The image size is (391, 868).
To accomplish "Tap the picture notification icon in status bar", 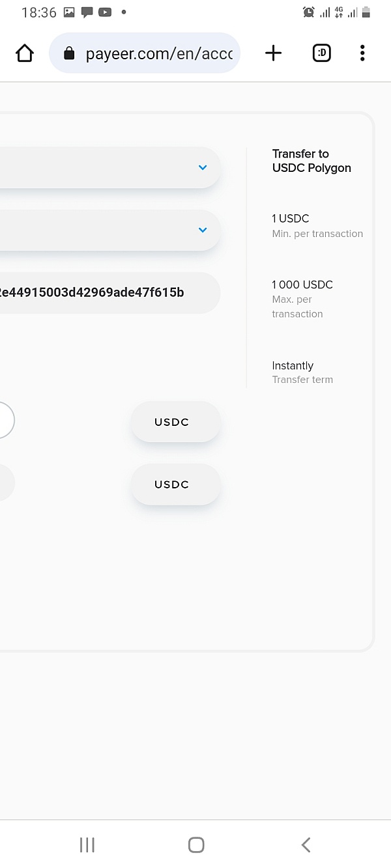I will pos(70,12).
